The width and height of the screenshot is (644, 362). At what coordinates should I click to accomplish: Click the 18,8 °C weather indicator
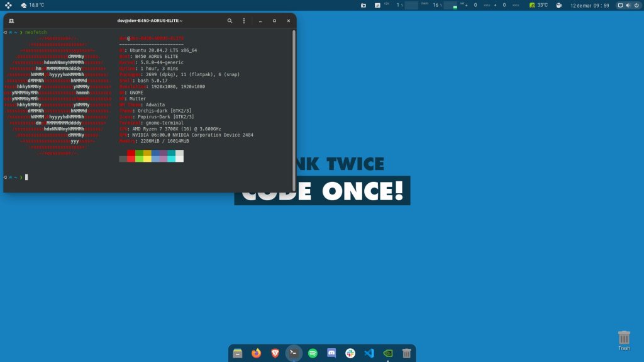33,5
